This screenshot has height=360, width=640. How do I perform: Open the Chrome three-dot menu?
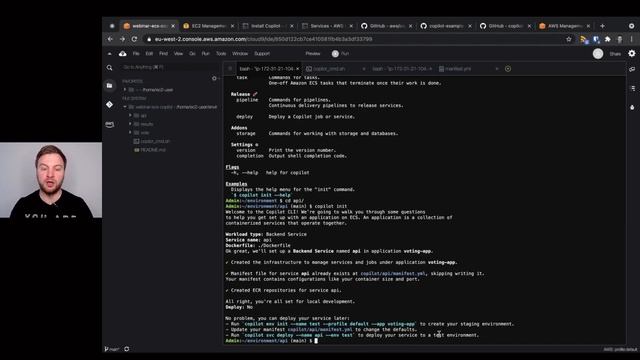(631, 39)
